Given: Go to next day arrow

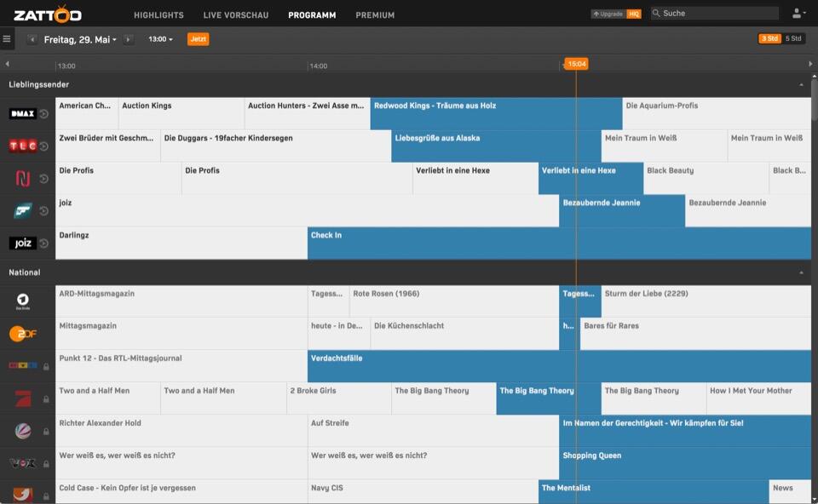Looking at the screenshot, I should (x=128, y=39).
